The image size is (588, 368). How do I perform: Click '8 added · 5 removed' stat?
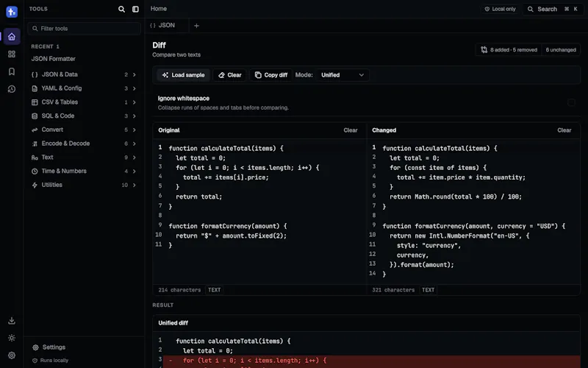513,49
